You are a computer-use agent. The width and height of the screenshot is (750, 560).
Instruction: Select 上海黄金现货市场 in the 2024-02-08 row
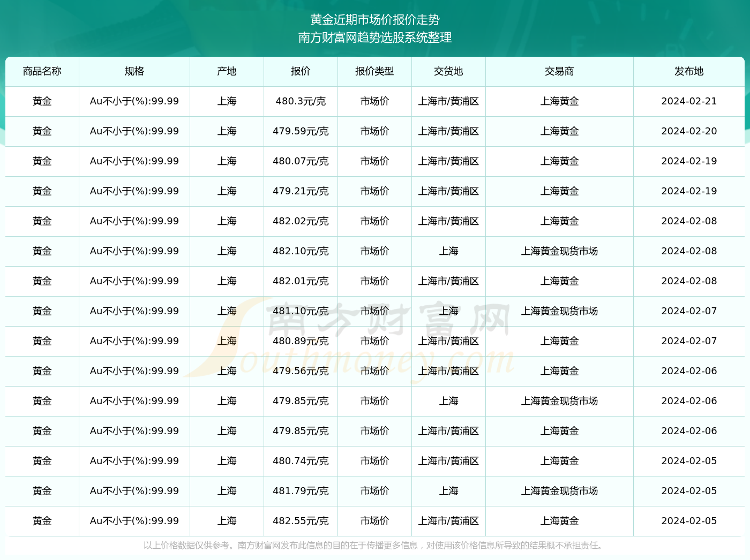pos(559,251)
